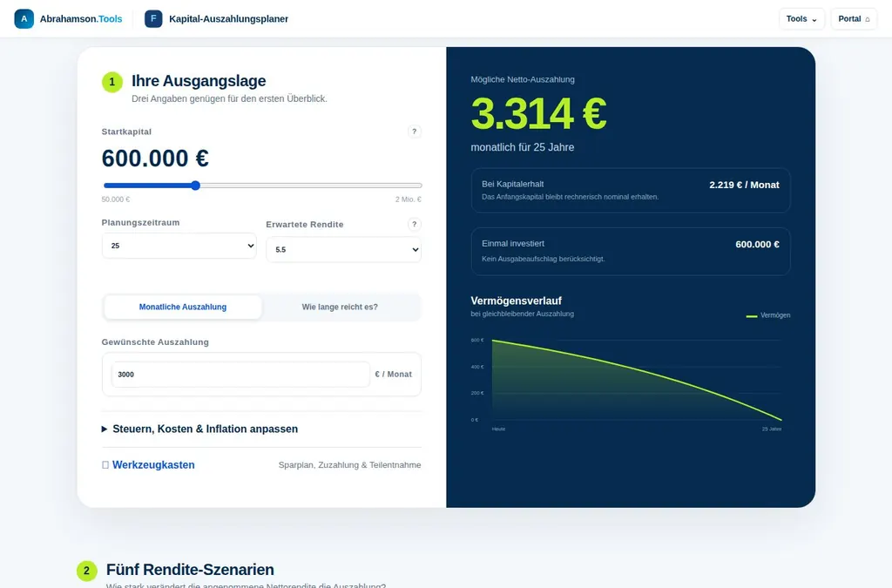Click the Kapital-Auszahlungsplaner title text
This screenshot has width=892, height=588.
pos(229,19)
